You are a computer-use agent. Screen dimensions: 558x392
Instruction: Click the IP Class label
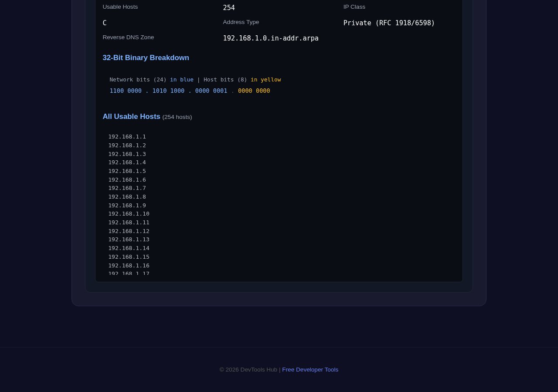click(x=354, y=7)
